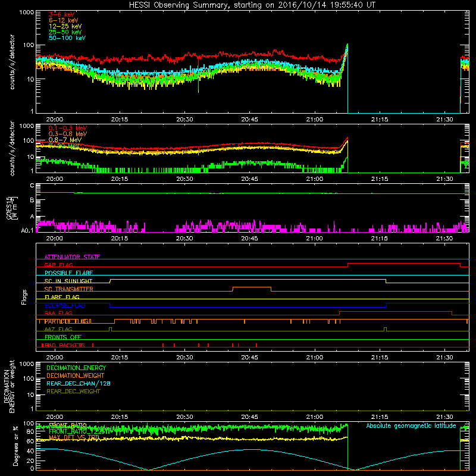Select the "REAR_DEC_CHAN/128" legend label
The width and height of the screenshot is (476, 476).
[x=79, y=383]
